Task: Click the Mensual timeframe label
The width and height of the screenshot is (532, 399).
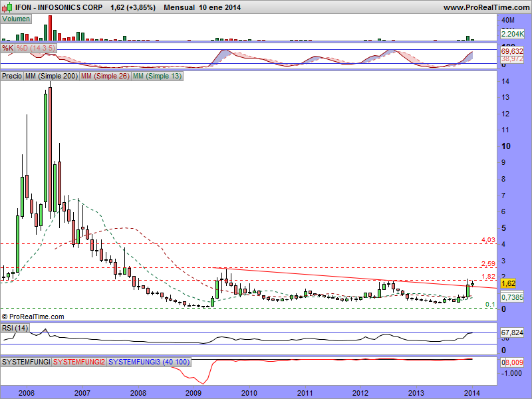Action: tap(179, 7)
